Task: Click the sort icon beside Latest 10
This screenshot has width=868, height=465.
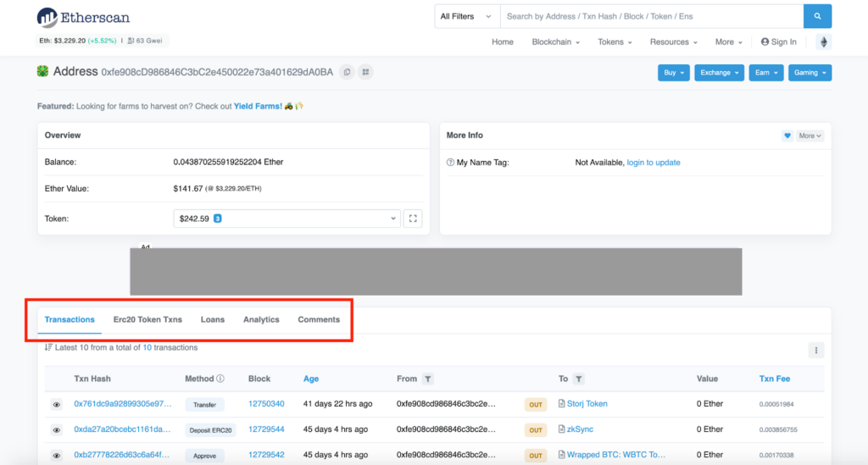Action: pyautogui.click(x=48, y=347)
